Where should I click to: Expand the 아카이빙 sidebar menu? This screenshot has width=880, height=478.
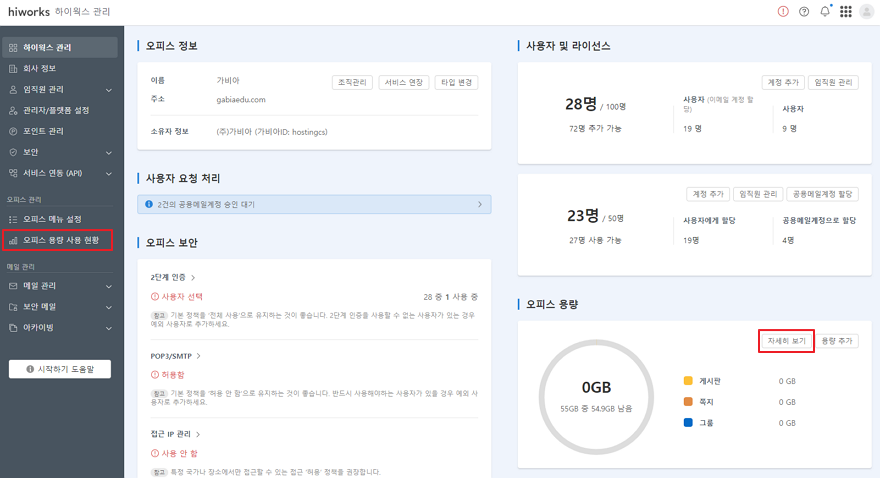tap(60, 327)
